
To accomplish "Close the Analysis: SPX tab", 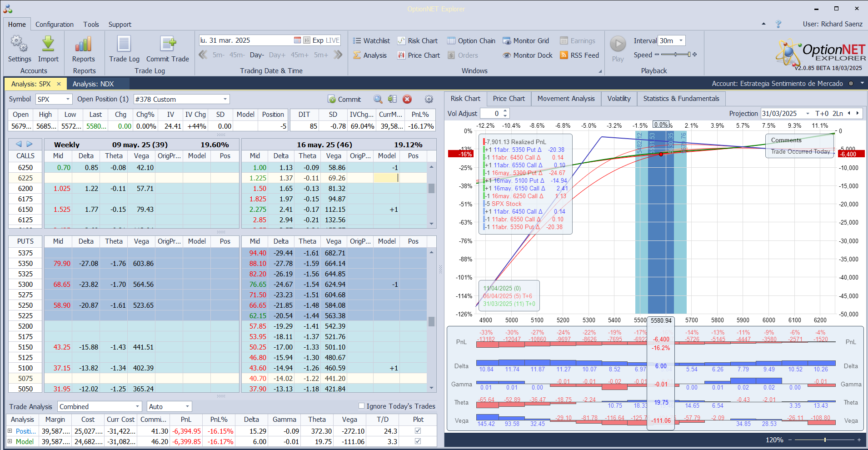I will click(x=59, y=84).
